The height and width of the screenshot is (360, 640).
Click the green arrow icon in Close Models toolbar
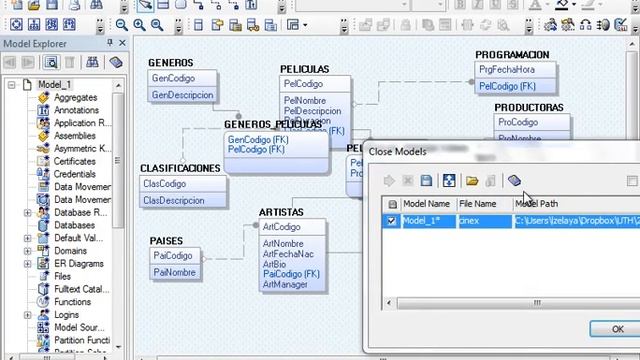coord(389,180)
